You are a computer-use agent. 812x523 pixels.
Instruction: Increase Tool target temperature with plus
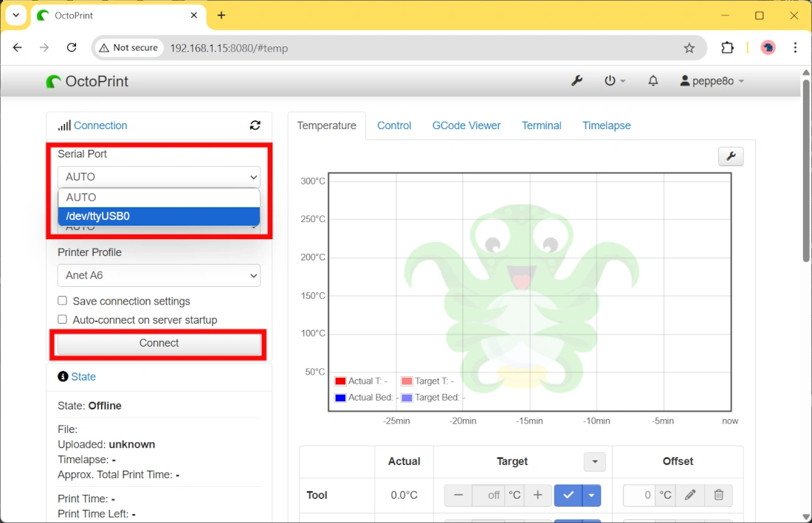pos(537,495)
